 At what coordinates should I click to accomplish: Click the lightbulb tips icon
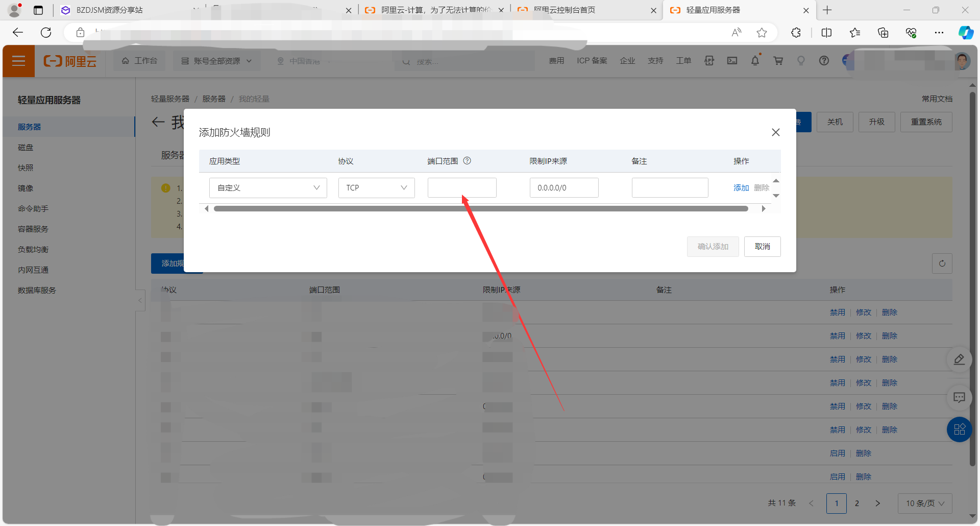point(801,61)
